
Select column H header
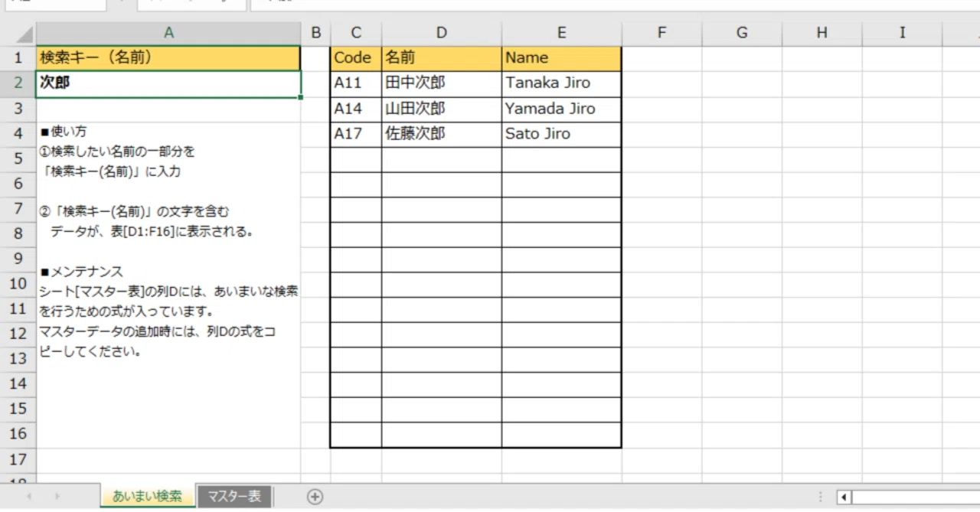tap(822, 33)
